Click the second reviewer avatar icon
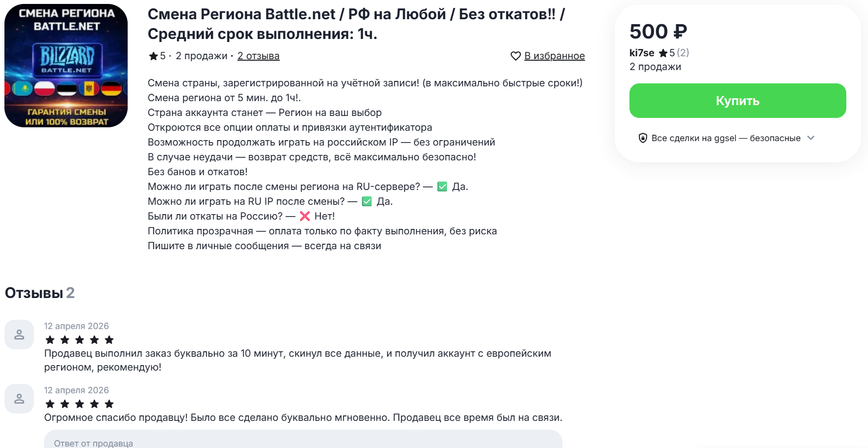Screen dimensions: 868x448 click(19, 399)
